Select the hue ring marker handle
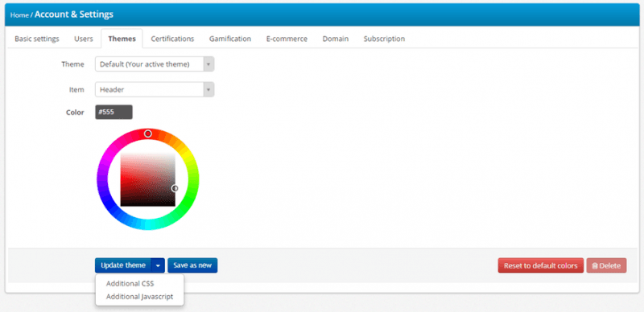The image size is (644, 312). [148, 133]
